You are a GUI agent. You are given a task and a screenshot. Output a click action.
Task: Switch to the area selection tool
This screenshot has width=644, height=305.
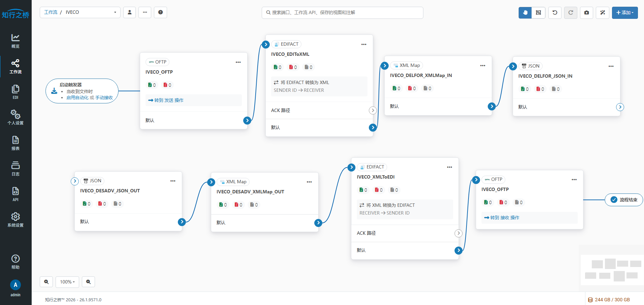[x=538, y=13]
